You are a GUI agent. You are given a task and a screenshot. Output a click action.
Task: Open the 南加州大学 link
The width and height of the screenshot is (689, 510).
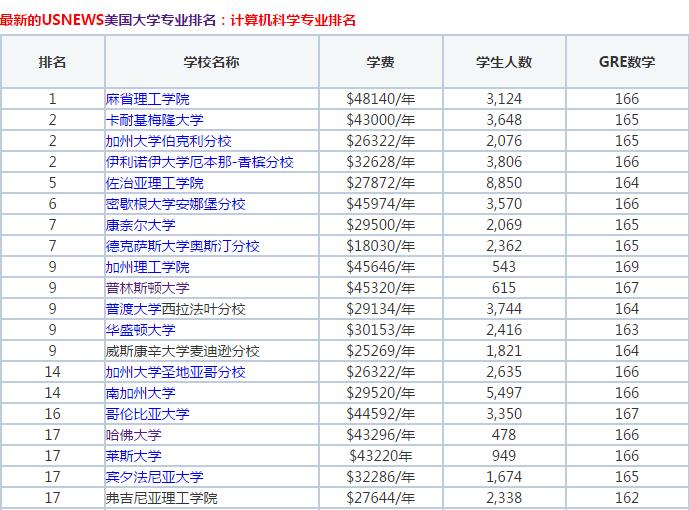coord(140,393)
